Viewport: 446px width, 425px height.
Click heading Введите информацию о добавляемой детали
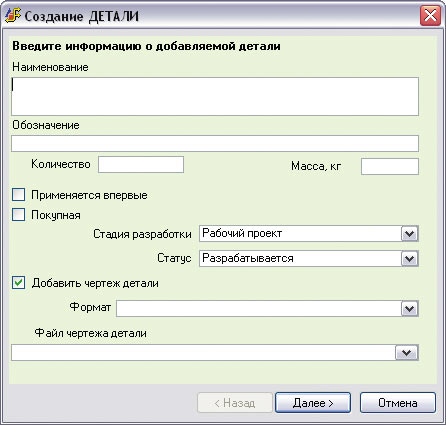(x=146, y=46)
